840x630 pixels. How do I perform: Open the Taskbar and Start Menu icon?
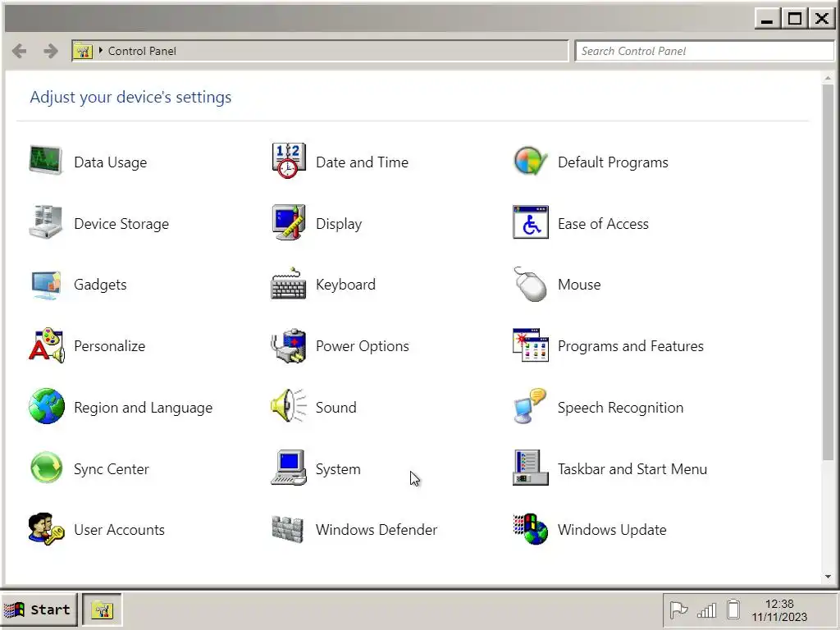[531, 467]
